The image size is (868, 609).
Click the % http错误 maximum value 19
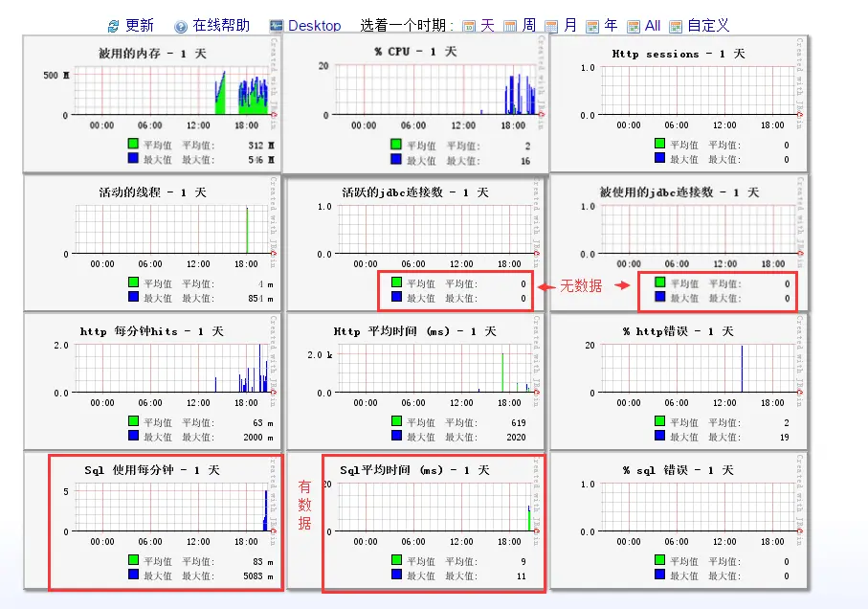[785, 438]
